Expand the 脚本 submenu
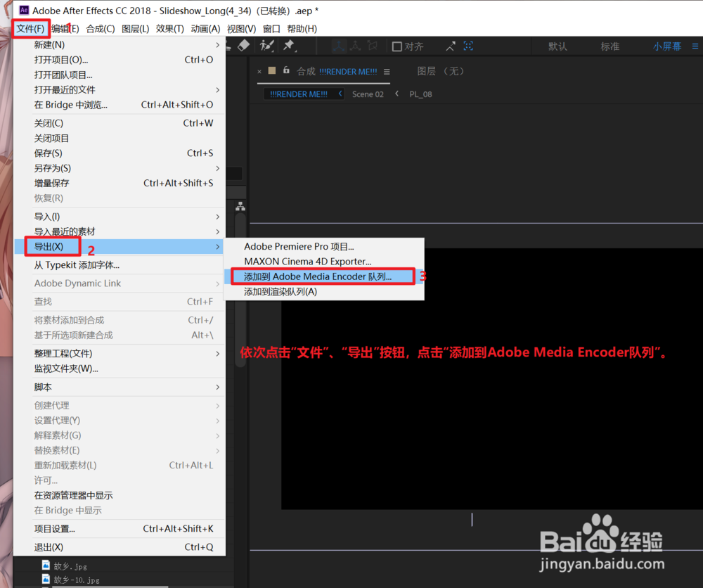 pos(120,387)
